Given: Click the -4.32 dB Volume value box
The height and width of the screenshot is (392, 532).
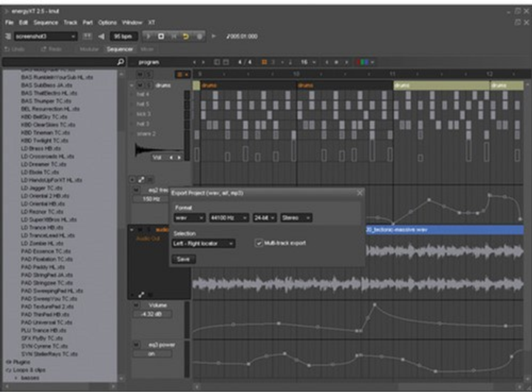Looking at the screenshot, I should coord(151,314).
